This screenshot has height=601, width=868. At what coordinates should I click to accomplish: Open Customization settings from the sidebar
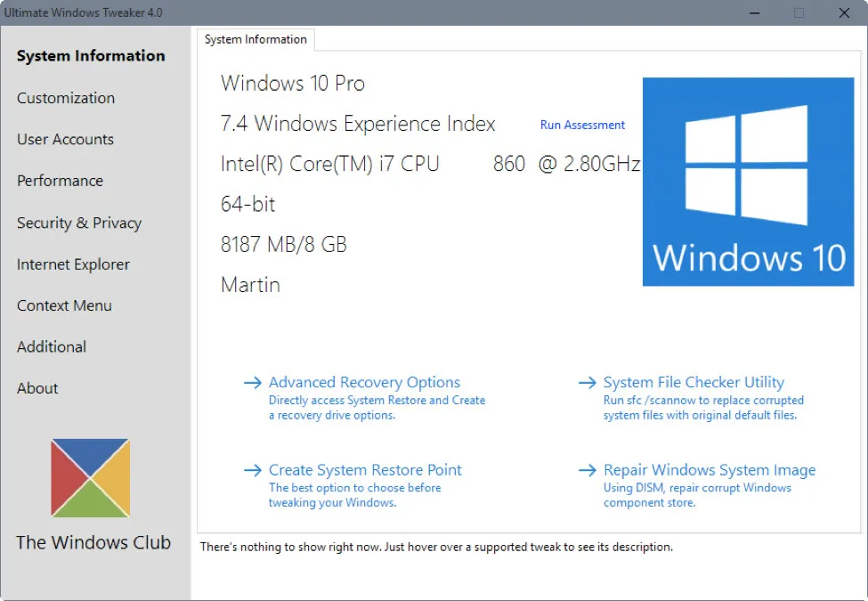65,98
